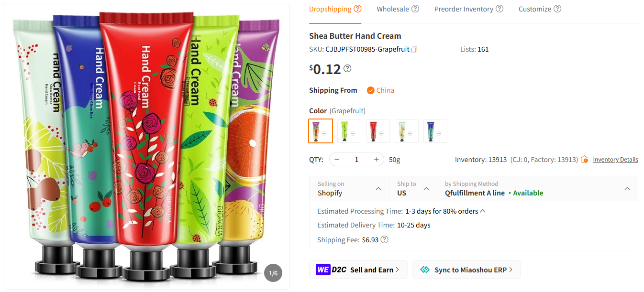Click the quantity input field

tap(356, 159)
